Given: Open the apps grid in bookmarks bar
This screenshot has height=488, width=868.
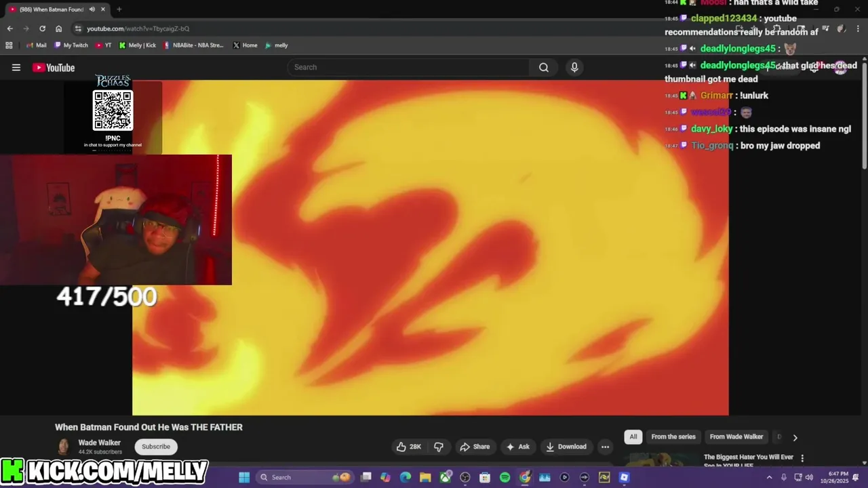Looking at the screenshot, I should (9, 45).
